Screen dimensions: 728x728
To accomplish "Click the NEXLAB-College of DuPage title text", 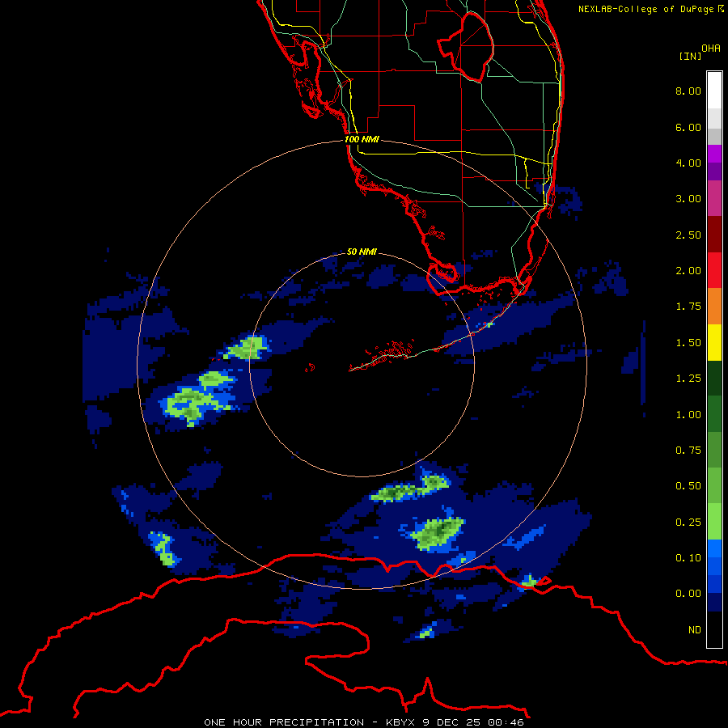I will [650, 9].
